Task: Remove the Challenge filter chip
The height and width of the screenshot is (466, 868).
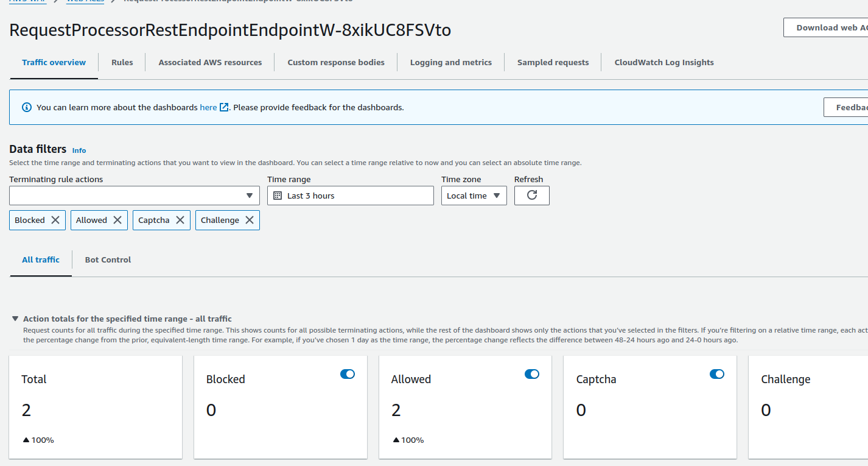Action: click(250, 220)
